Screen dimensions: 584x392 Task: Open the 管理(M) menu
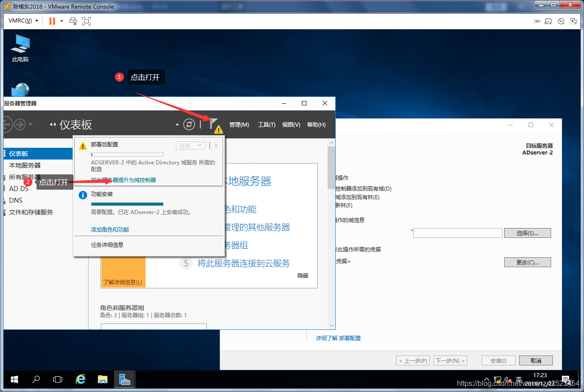239,125
